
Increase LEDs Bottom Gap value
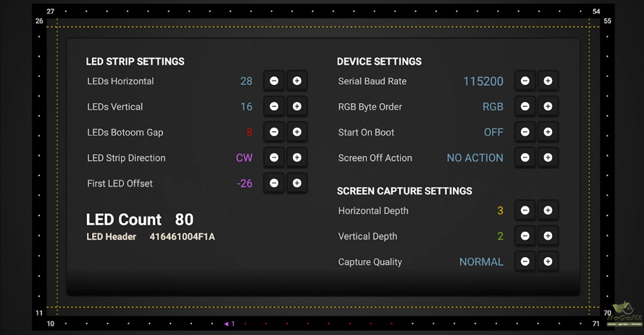coord(297,132)
